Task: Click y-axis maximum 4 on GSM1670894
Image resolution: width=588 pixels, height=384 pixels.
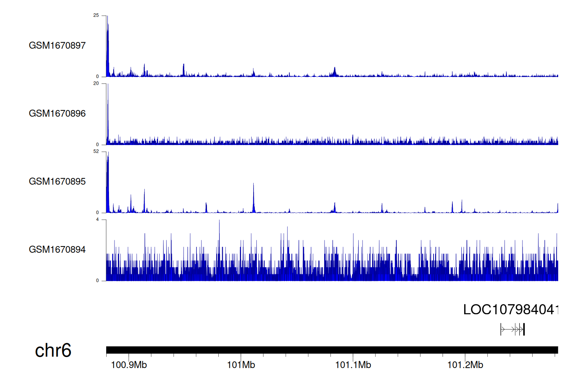Action: click(98, 219)
